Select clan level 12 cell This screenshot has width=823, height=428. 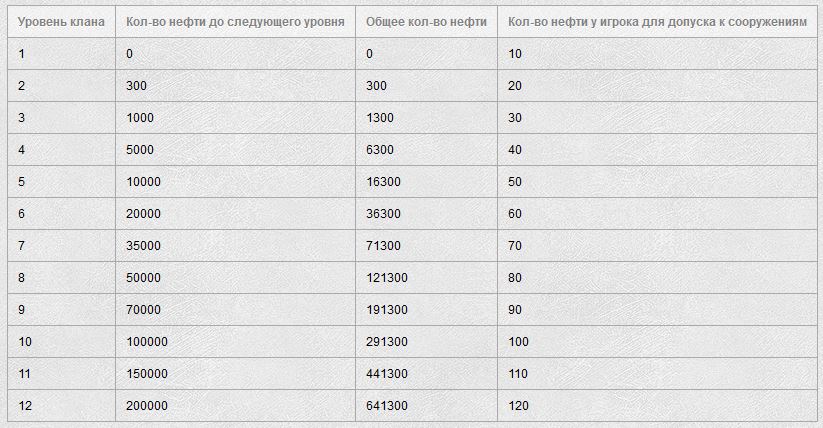61,405
